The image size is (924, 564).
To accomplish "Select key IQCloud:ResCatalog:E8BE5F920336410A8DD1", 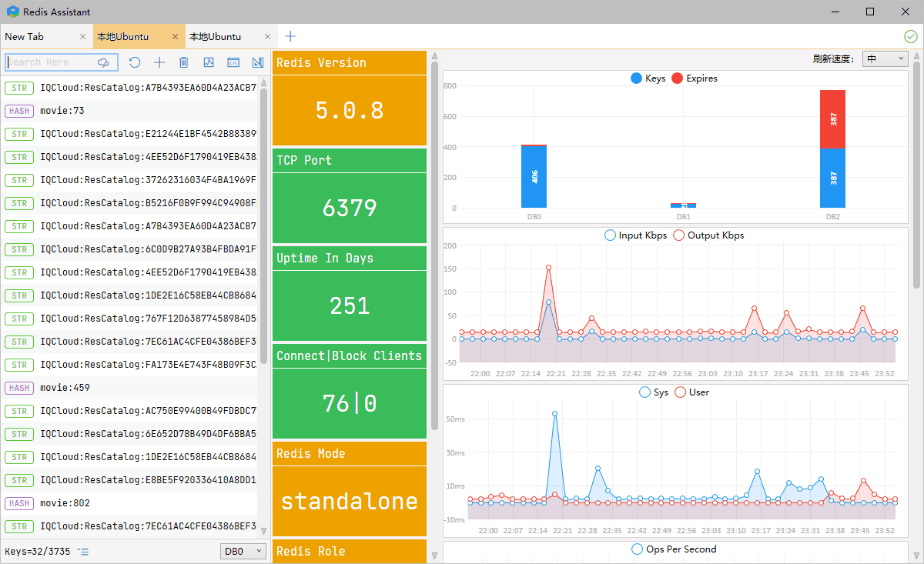I will (x=129, y=480).
